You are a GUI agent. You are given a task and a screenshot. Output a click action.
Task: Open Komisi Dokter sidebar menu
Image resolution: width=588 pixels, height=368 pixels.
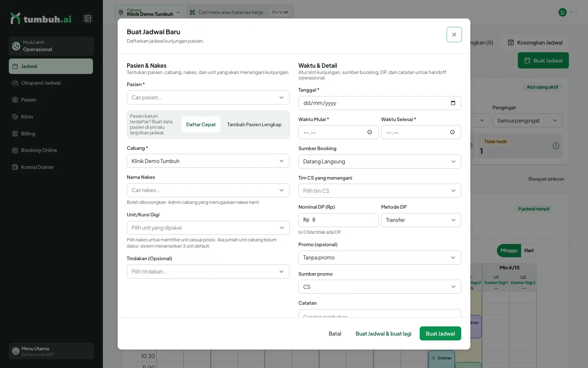click(x=51, y=167)
